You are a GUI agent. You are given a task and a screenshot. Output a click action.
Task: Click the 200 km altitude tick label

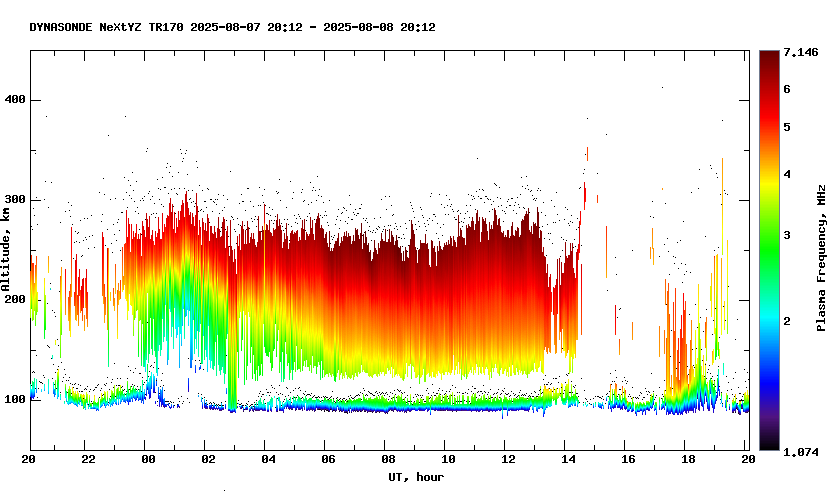[x=14, y=300]
